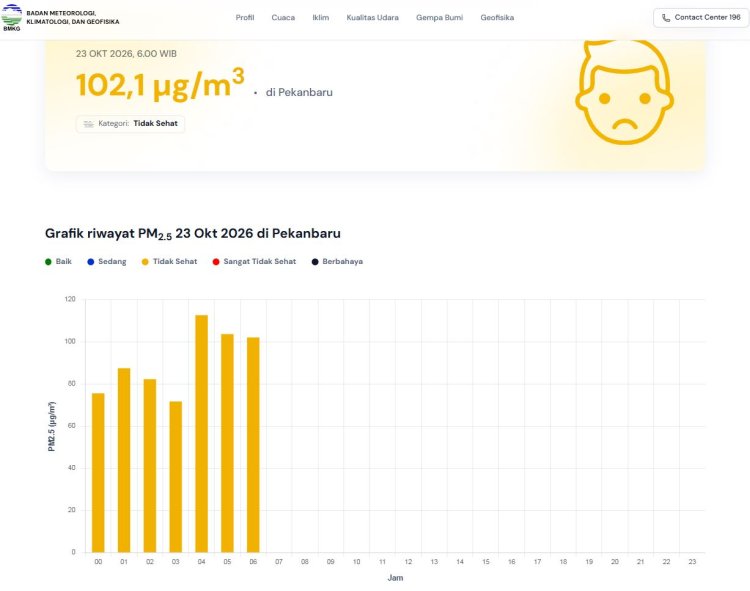Click the 102,1 µg/m³ reading
750x591 pixels.
pyautogui.click(x=160, y=84)
